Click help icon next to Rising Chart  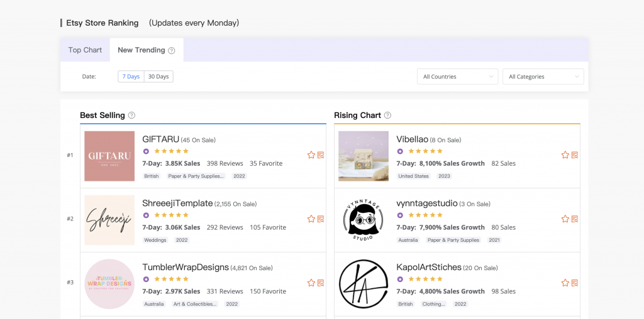(x=387, y=116)
